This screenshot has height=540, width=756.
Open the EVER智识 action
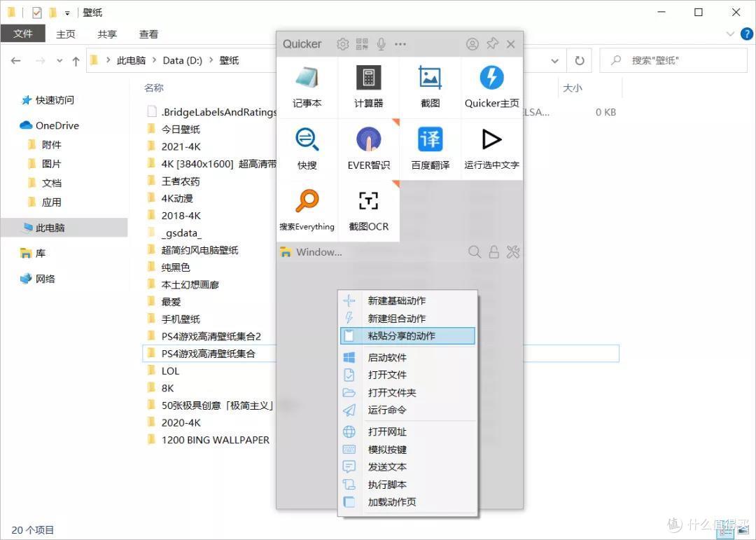tap(369, 149)
